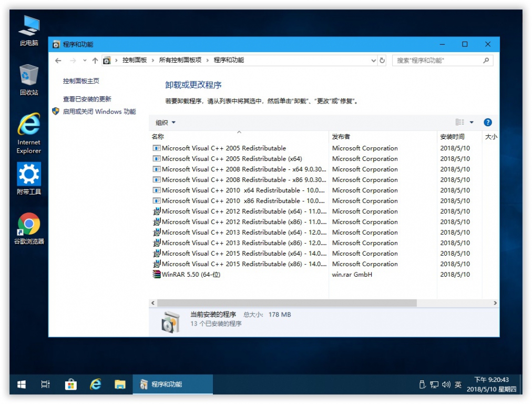
Task: Click 所有控制面板项 in the breadcrumb
Action: tap(180, 60)
